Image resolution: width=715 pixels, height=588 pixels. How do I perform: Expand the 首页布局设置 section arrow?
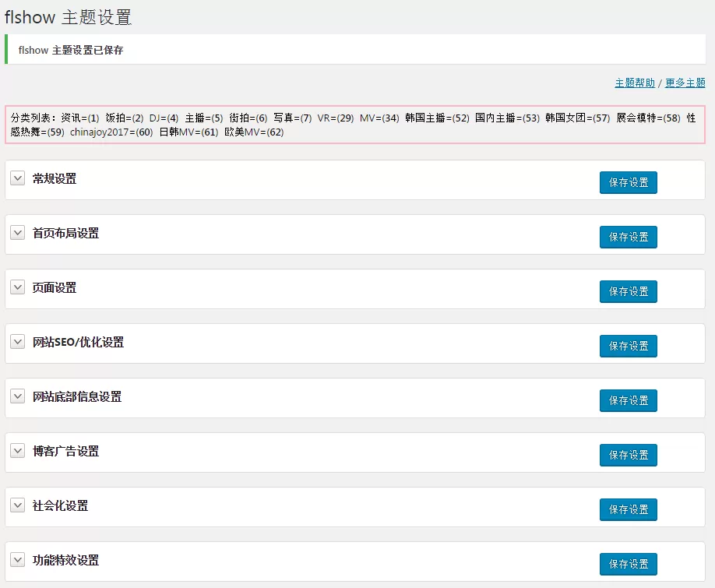(x=18, y=233)
